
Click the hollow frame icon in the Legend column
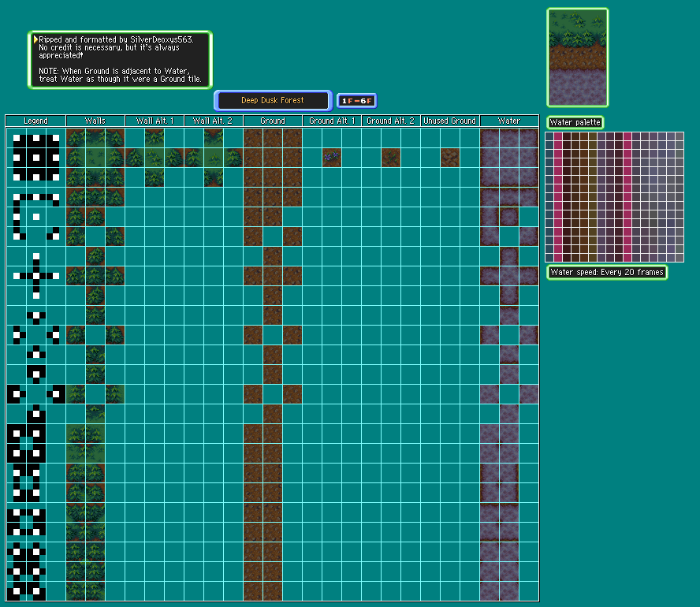[36, 217]
